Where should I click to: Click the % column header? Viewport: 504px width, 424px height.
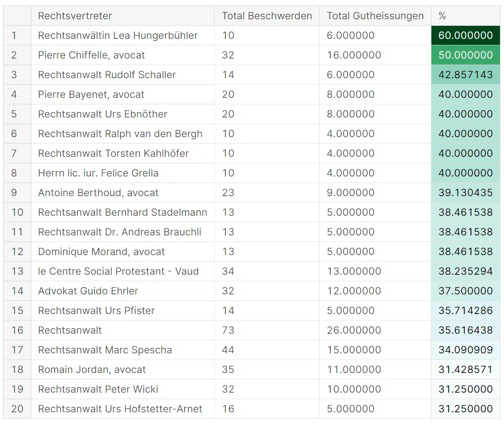[x=442, y=16]
